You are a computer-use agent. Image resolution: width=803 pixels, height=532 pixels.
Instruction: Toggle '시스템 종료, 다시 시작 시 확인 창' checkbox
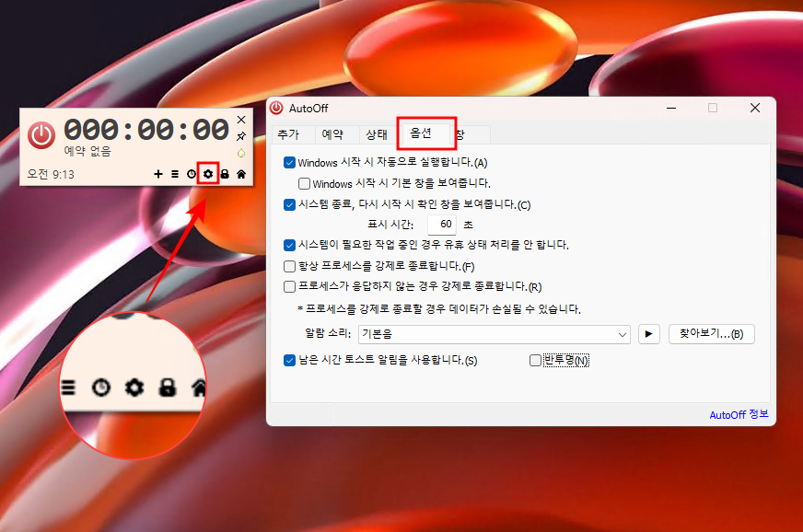click(x=289, y=205)
